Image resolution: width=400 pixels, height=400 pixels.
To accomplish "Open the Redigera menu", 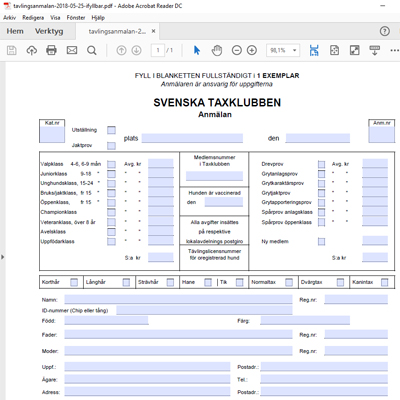I will (33, 18).
